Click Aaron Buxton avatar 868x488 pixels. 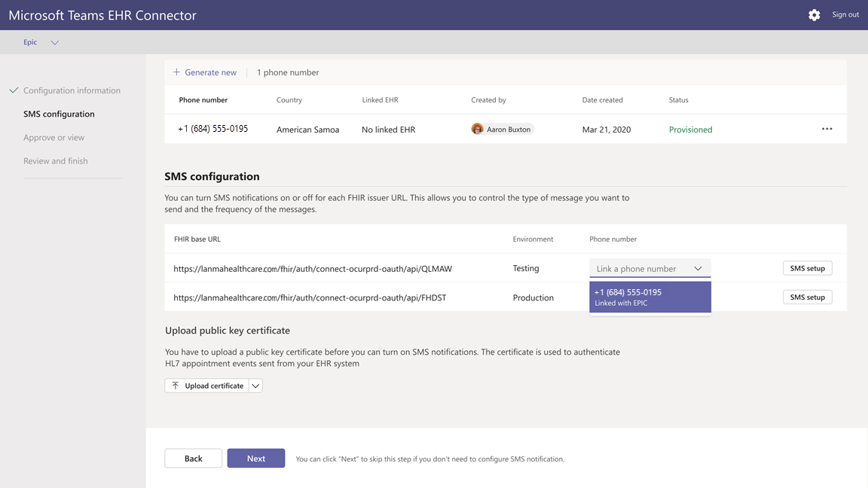[x=477, y=129]
